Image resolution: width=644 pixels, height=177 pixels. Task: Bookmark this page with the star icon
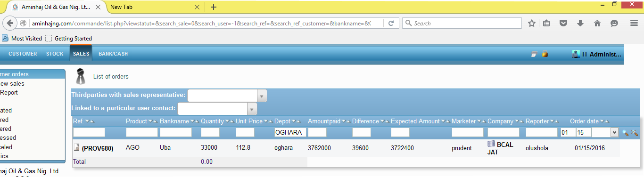pos(531,23)
